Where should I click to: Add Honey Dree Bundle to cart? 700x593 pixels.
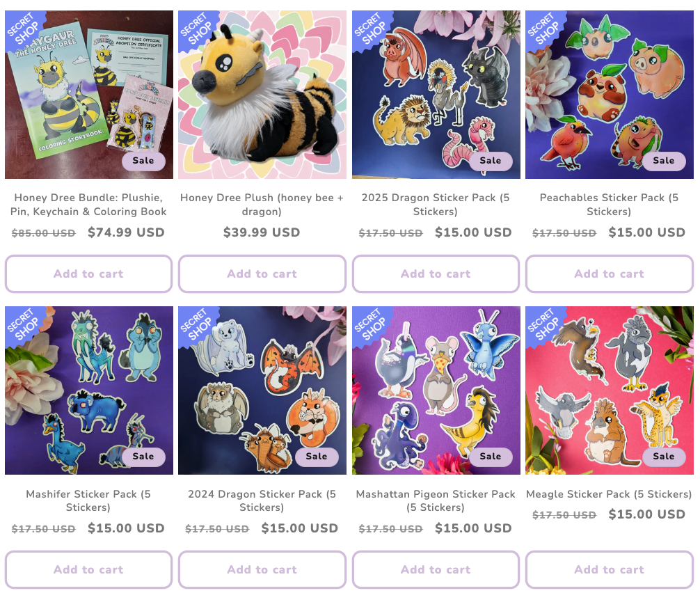click(x=88, y=274)
